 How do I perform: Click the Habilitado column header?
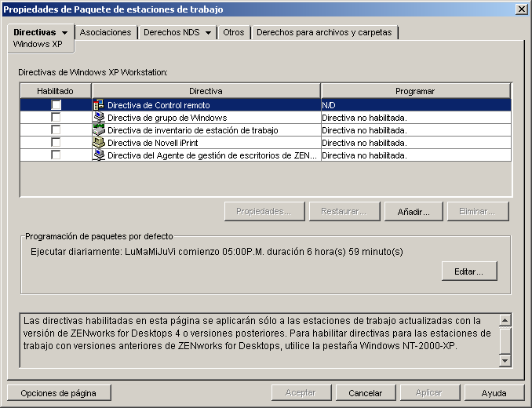[55, 91]
